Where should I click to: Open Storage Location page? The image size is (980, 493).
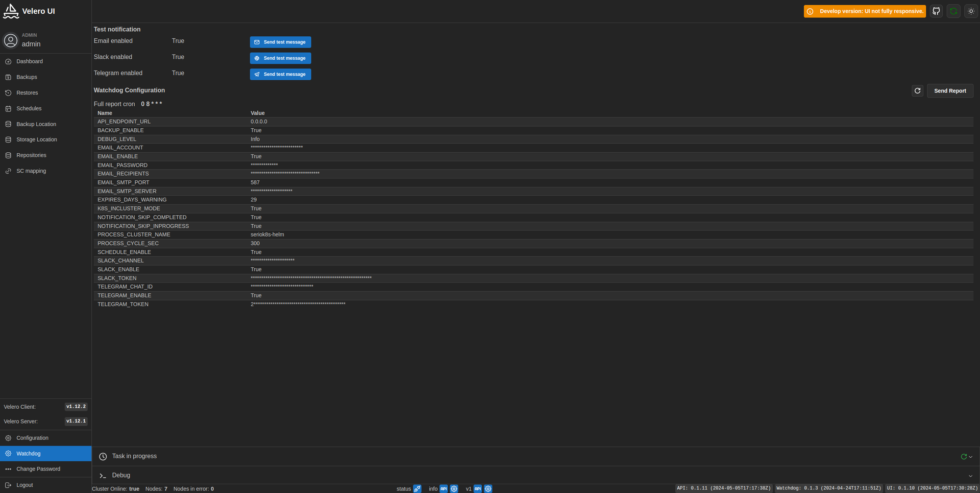(45, 139)
